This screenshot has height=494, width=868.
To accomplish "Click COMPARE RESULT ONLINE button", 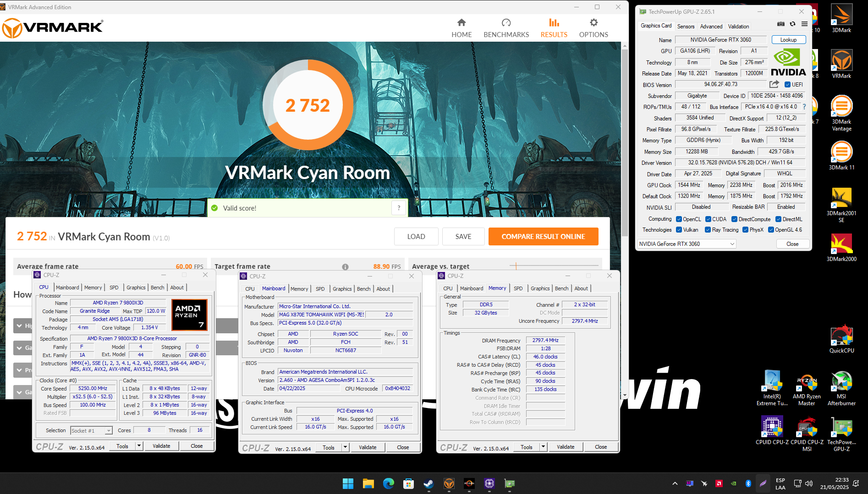I will tap(543, 237).
